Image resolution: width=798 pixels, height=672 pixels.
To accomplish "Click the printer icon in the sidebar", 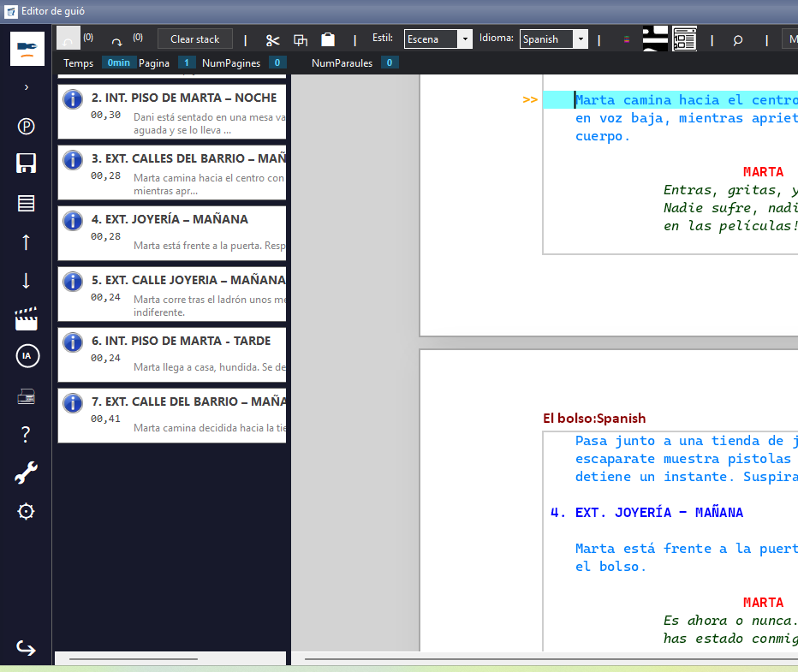I will (x=26, y=396).
